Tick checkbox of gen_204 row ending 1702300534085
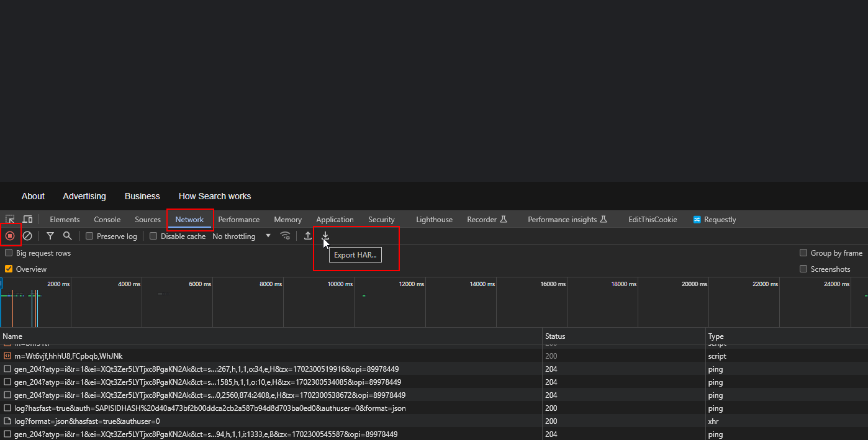The height and width of the screenshot is (440, 868). 7,382
